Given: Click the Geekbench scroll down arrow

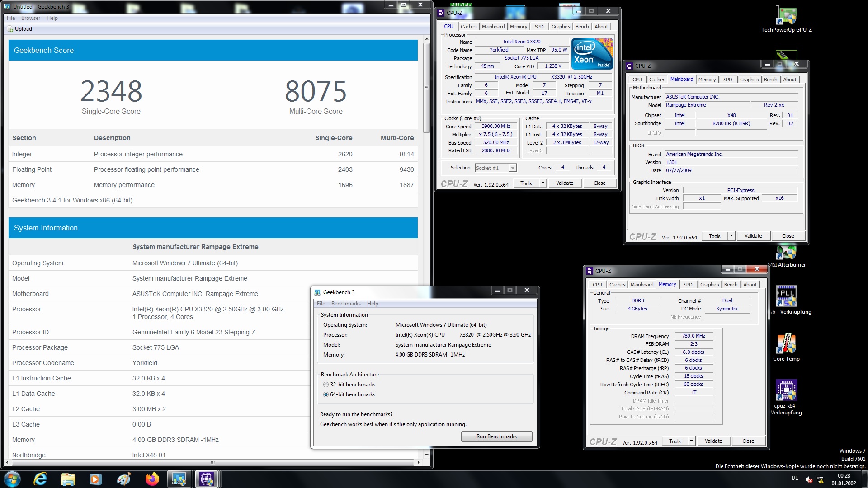Looking at the screenshot, I should pos(426,455).
